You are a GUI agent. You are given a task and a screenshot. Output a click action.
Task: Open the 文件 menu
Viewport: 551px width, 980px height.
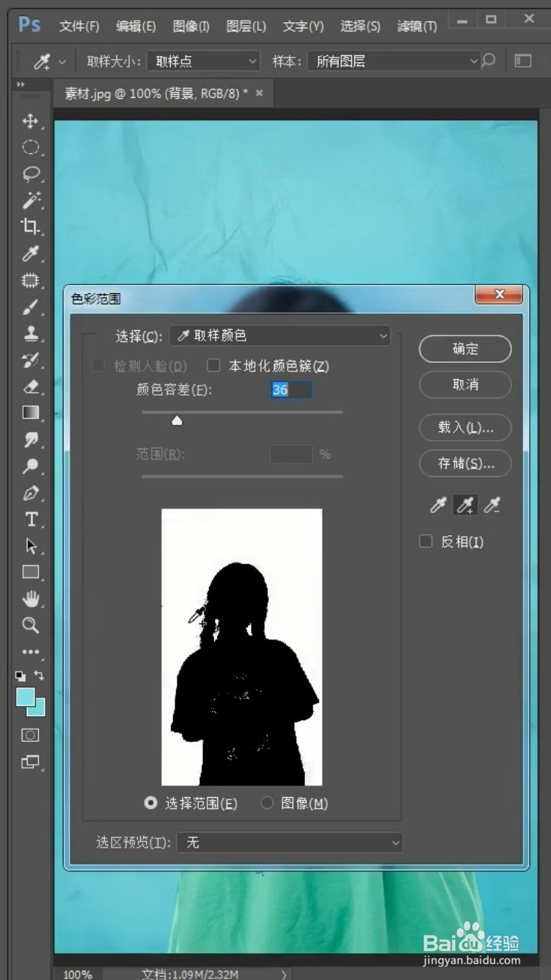[80, 26]
